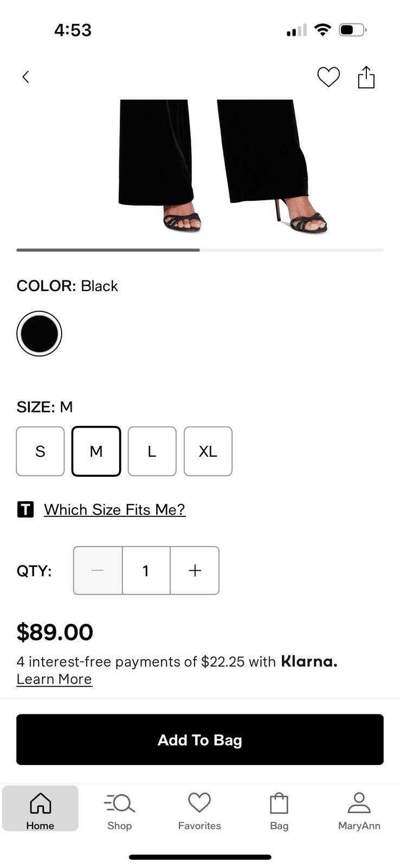Open the True Fit 'T' icon
Image resolution: width=400 pixels, height=868 pixels.
coord(25,509)
